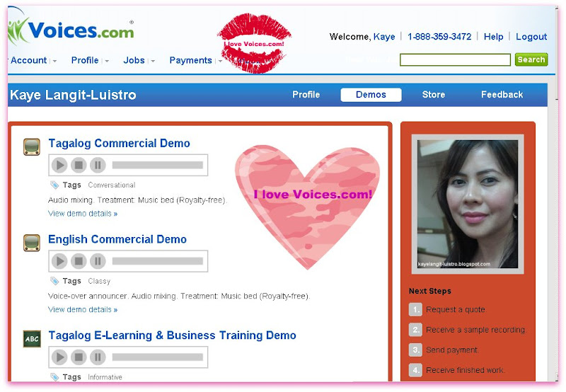Screen dimensions: 566x392
Task: Open the Help link
Action: pyautogui.click(x=493, y=37)
